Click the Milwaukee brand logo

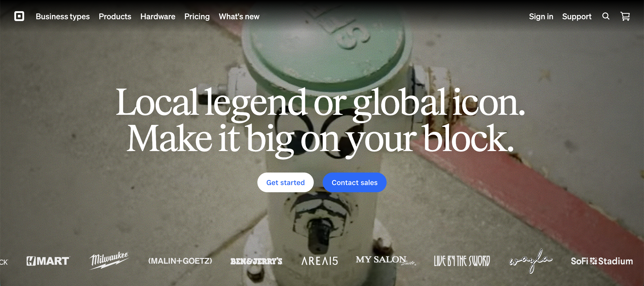109,260
